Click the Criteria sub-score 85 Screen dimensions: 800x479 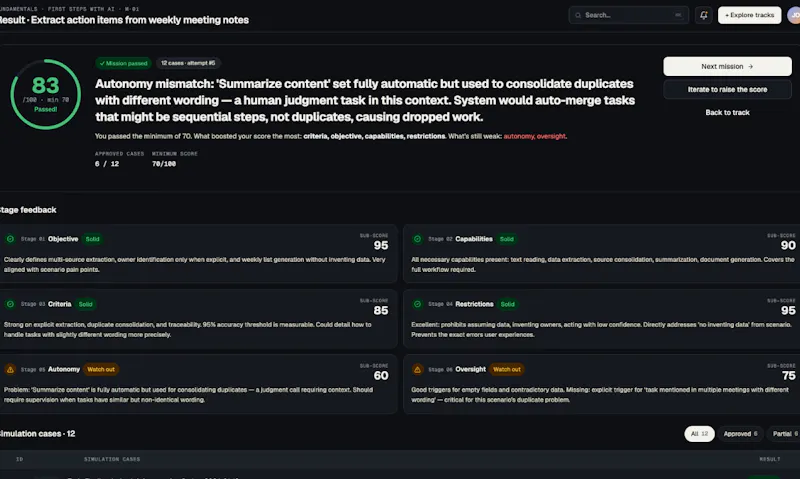381,311
